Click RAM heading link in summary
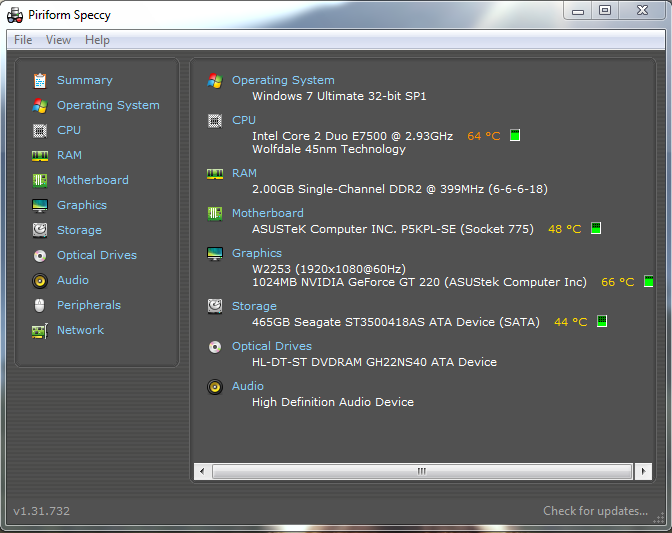The width and height of the screenshot is (672, 533). point(244,173)
